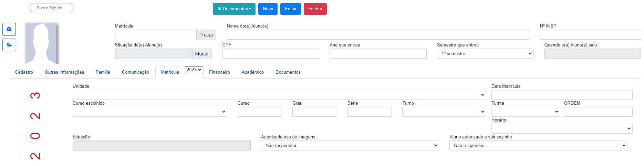
Task: Expand the Unidade dropdown
Action: click(279, 95)
